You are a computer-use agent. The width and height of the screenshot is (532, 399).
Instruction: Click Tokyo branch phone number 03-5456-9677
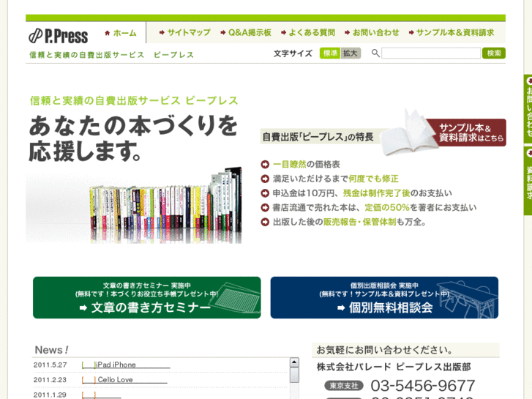tap(423, 386)
